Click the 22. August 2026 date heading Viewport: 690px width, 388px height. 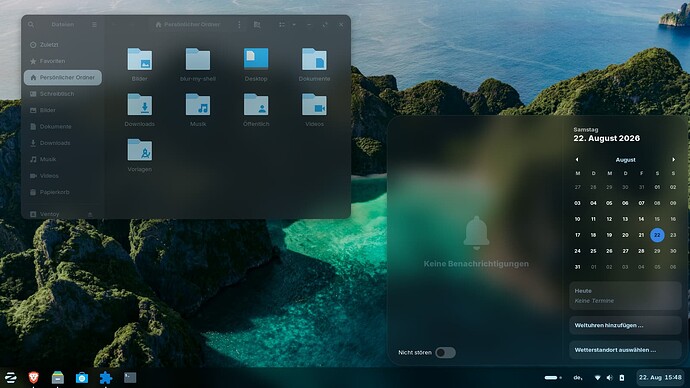click(606, 139)
